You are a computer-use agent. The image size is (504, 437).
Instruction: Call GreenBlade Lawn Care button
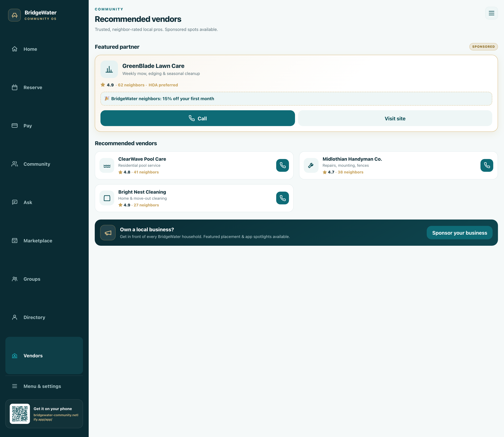pyautogui.click(x=198, y=118)
